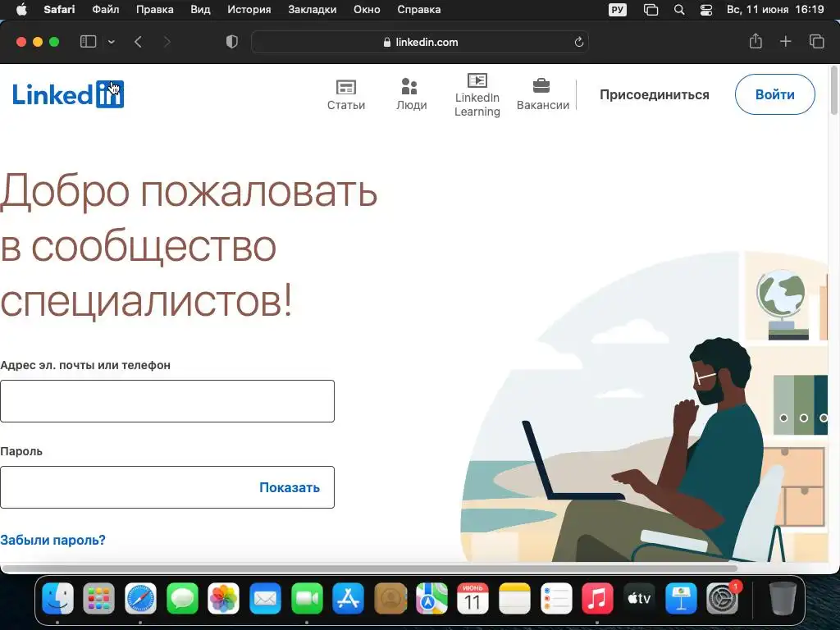Viewport: 840px width, 630px height.
Task: Click the Share icon in Safari toolbar
Action: pyautogui.click(x=756, y=41)
